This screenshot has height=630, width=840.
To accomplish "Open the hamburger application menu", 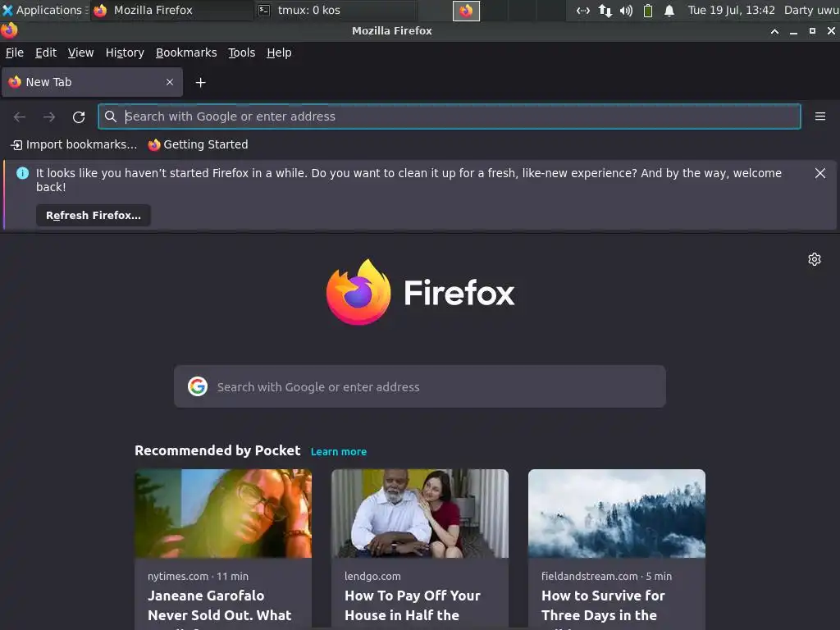I will coord(819,116).
